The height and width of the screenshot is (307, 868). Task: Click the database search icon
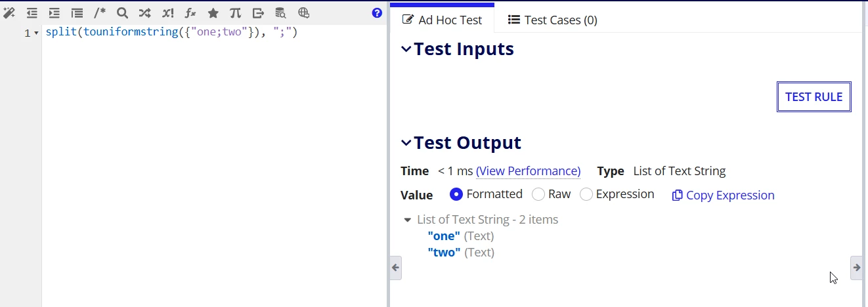[x=280, y=12]
